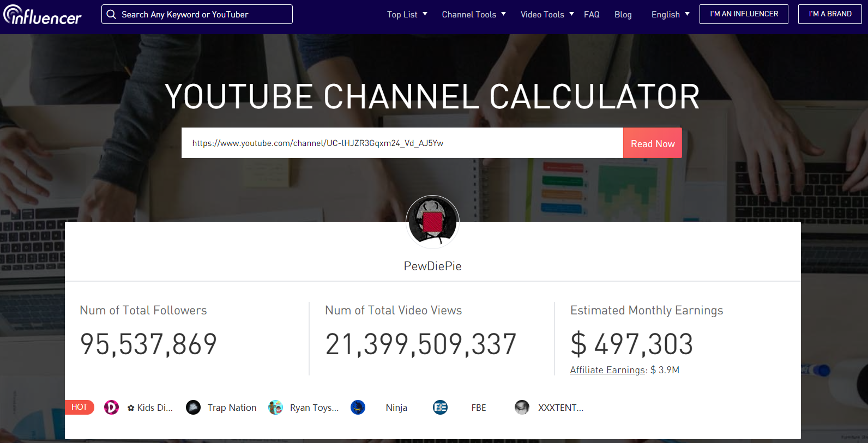Click the Num of Total Followers label
The image size is (868, 443).
pyautogui.click(x=143, y=311)
